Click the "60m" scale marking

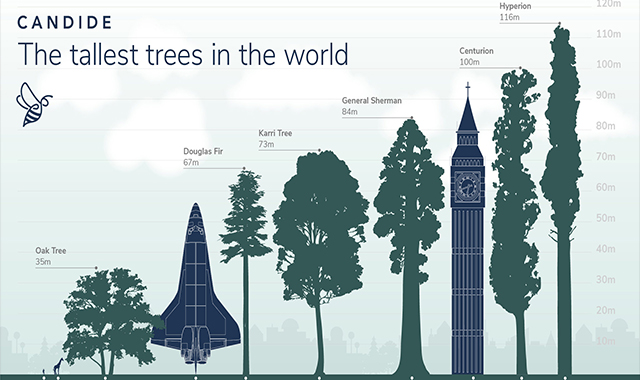point(606,187)
